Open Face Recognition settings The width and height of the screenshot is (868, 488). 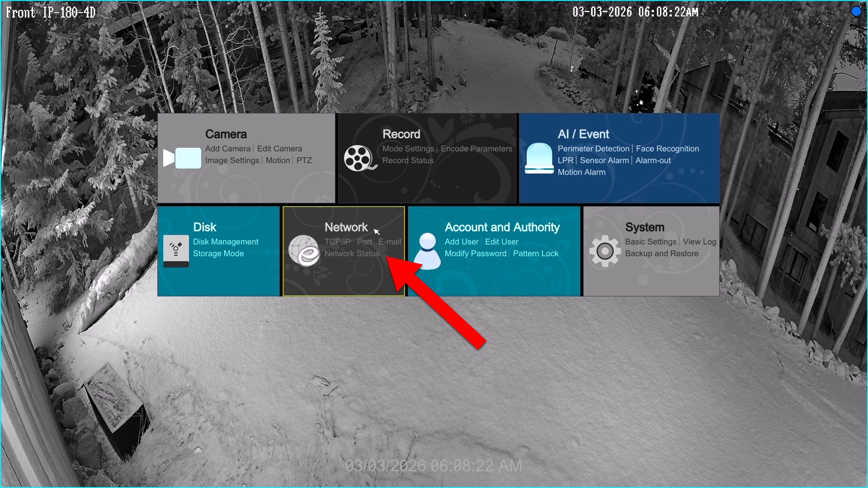667,149
